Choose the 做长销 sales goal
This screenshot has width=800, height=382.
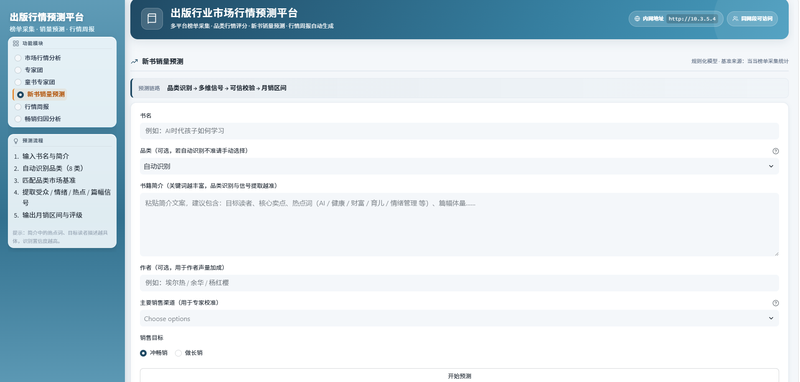[x=189, y=353]
